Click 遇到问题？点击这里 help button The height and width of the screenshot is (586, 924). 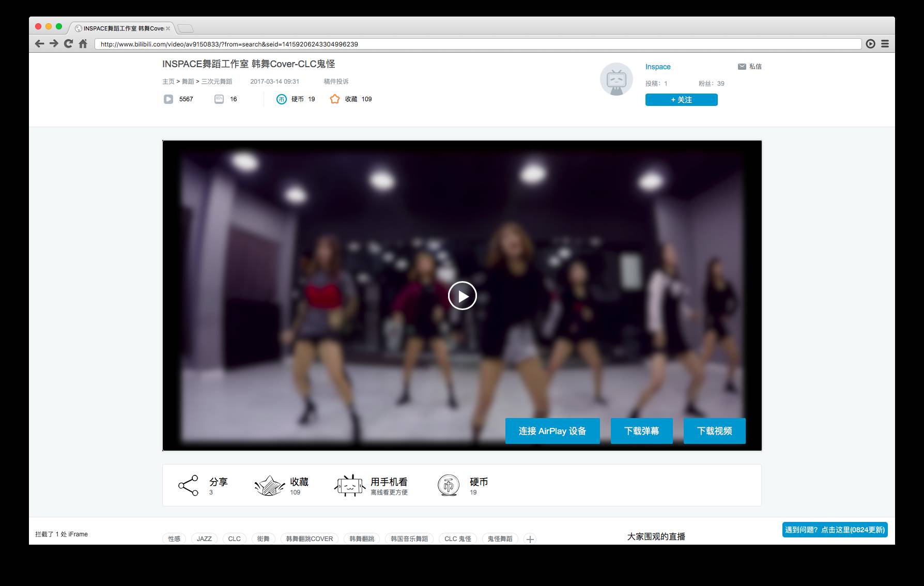[x=835, y=530]
